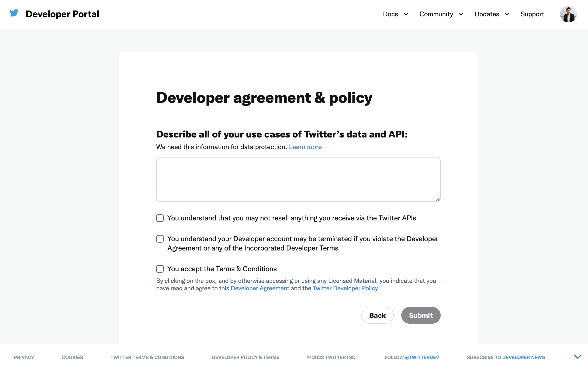Open the @TWITTERDEV footer link
The image size is (588, 370).
click(x=422, y=357)
